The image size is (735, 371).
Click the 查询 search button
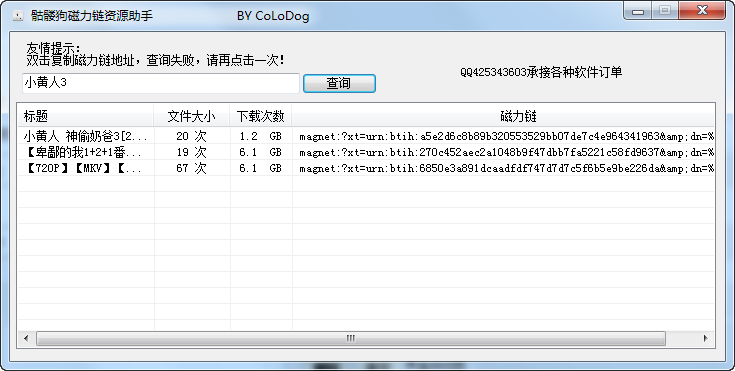(x=339, y=83)
